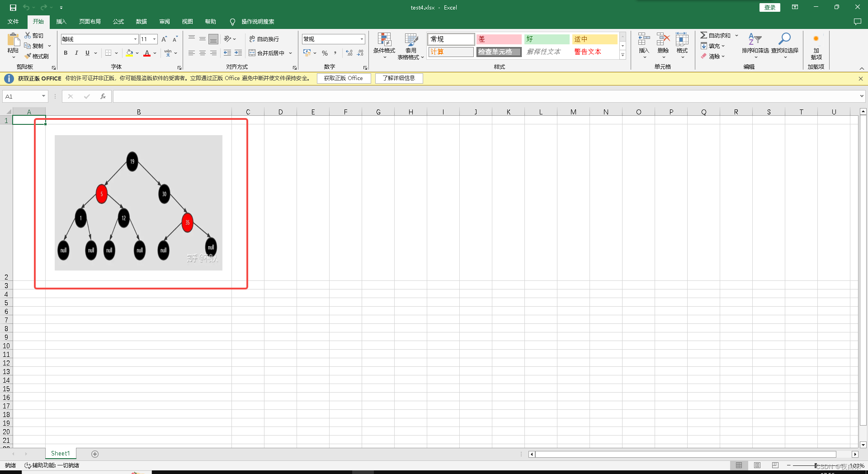Expand the formula bar
This screenshot has width=868, height=474.
pyautogui.click(x=862, y=96)
